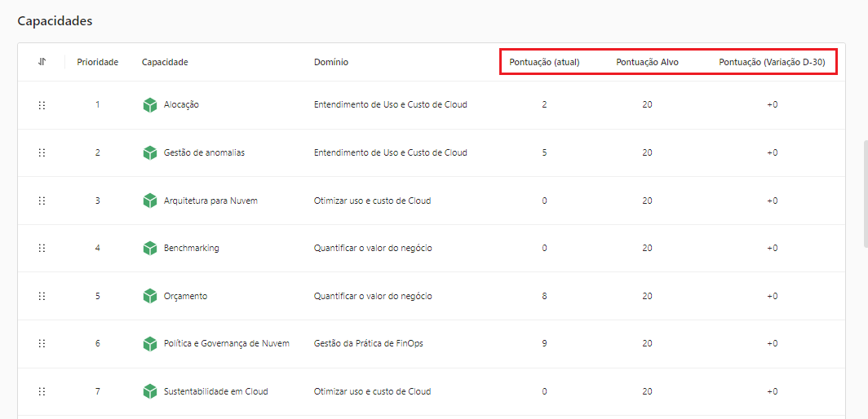Click the Pontuação (Variação D-30) header
The image size is (868, 419).
point(772,62)
